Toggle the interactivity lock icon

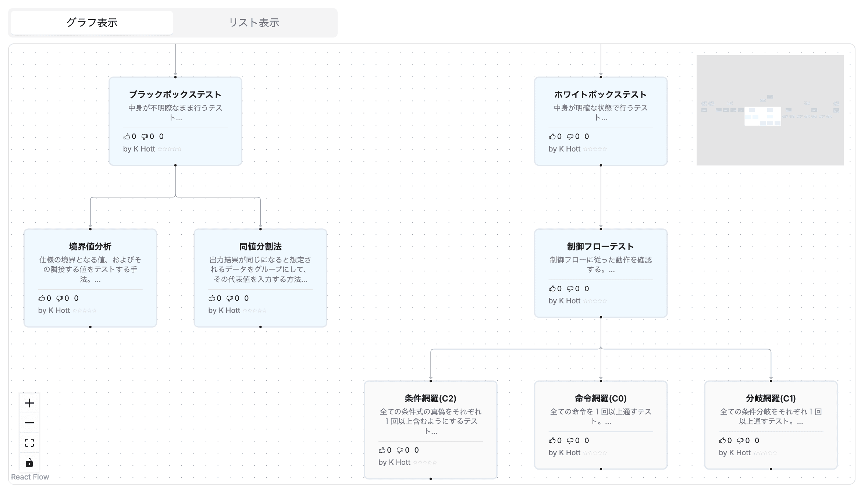29,463
